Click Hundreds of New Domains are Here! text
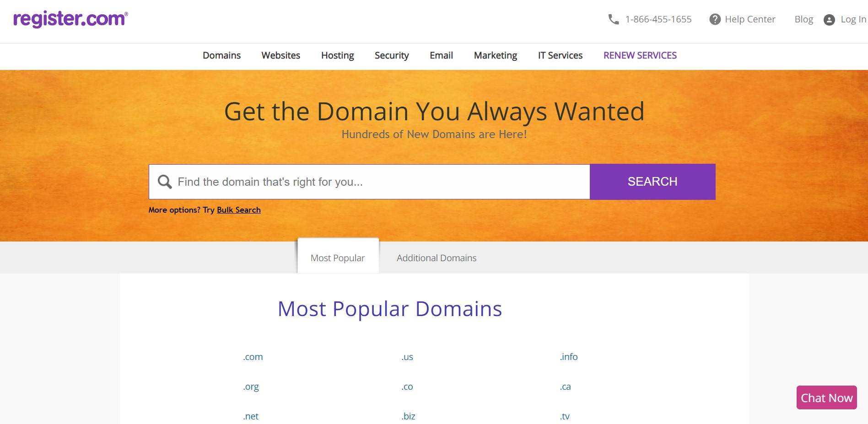 [434, 134]
